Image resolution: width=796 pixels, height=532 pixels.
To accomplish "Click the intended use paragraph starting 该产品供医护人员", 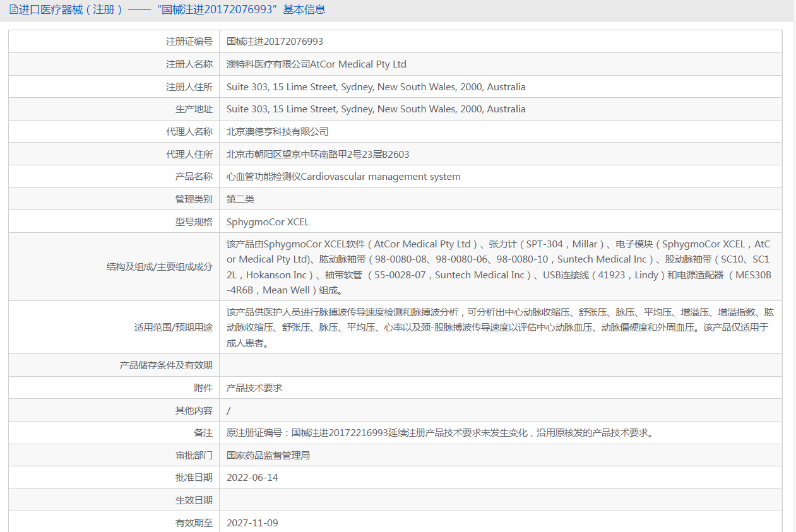I will pos(500,328).
